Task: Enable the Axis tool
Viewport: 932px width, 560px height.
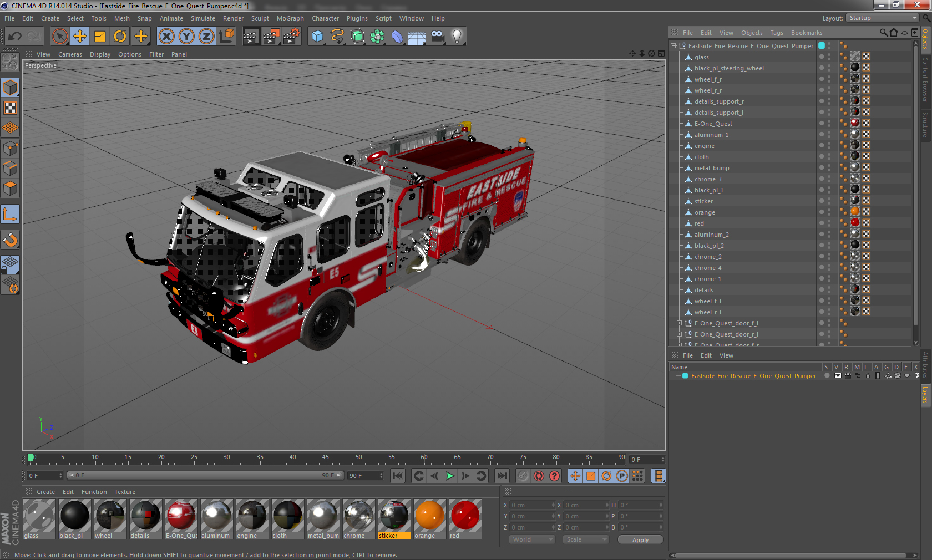Action: click(11, 215)
